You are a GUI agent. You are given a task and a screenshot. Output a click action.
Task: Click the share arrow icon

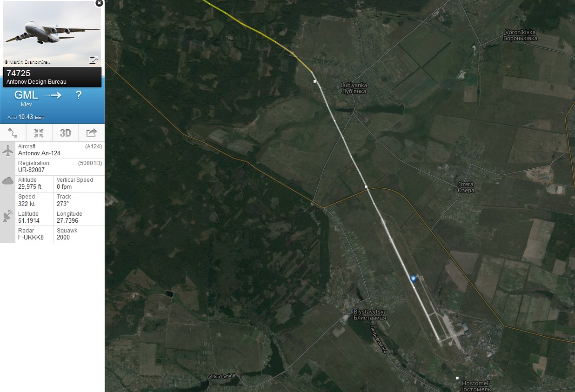pyautogui.click(x=92, y=133)
